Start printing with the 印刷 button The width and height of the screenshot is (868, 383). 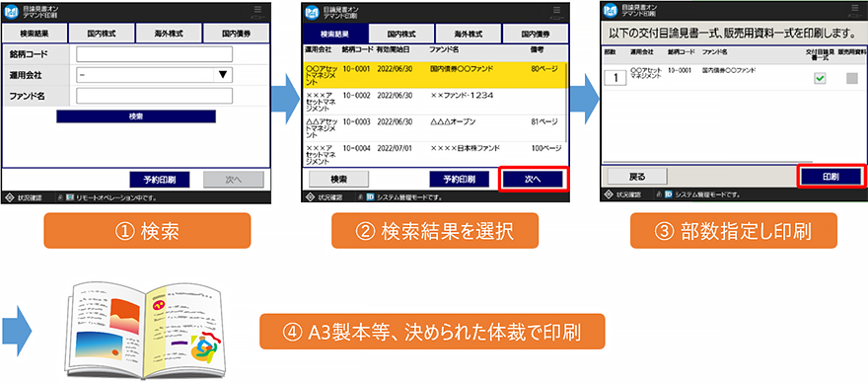pyautogui.click(x=831, y=177)
